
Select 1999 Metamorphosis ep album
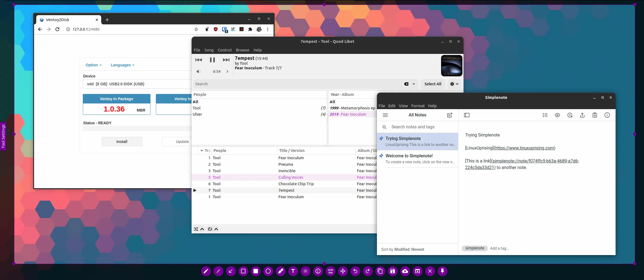[x=353, y=108]
